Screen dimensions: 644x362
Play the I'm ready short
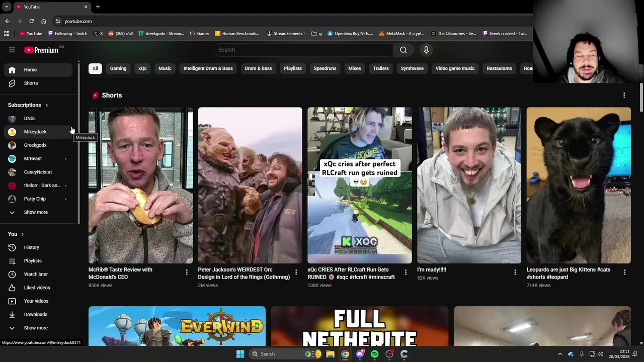tap(469, 185)
